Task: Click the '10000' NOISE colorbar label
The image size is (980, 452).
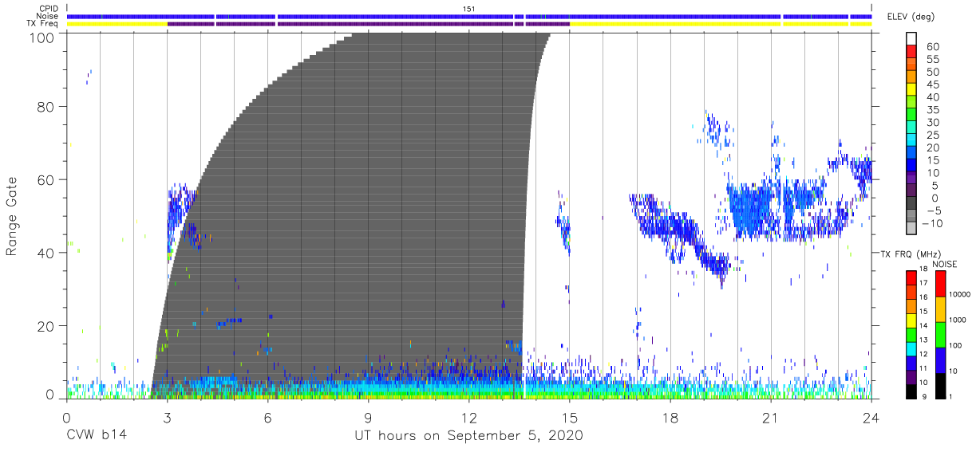Action: click(x=961, y=294)
